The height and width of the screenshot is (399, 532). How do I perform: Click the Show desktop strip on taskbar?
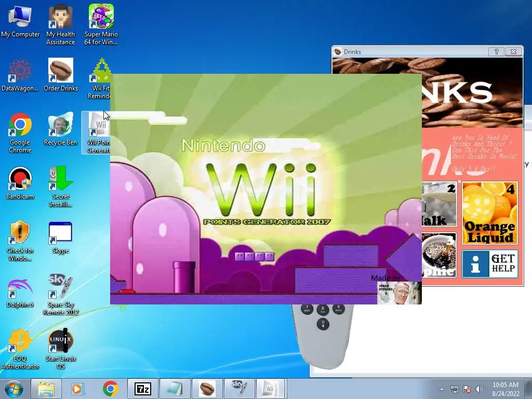tap(529, 389)
